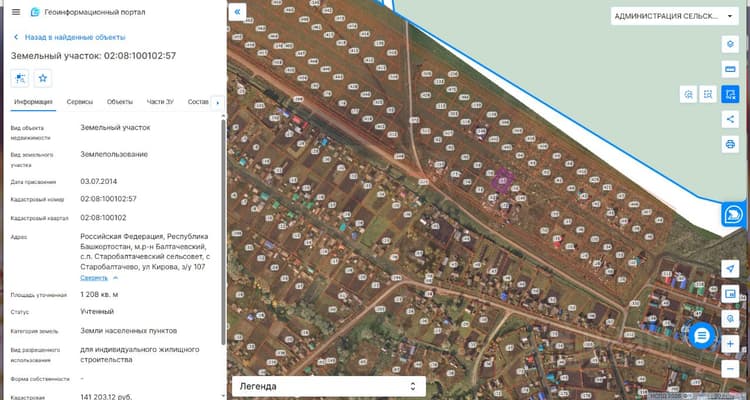
Task: Click the show-on-map search icon button
Action: (x=20, y=78)
